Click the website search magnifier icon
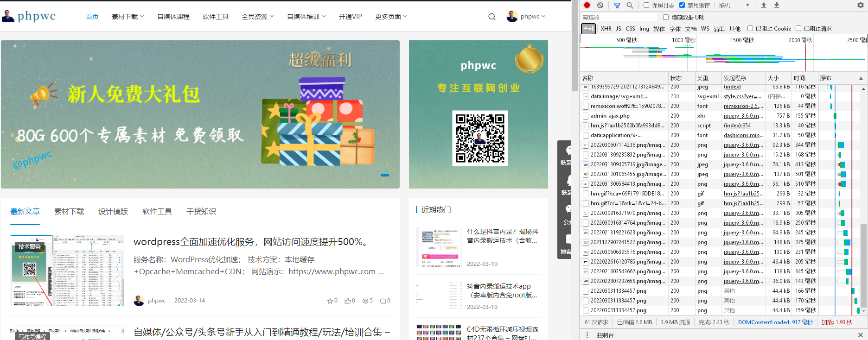The image size is (868, 340). (492, 17)
